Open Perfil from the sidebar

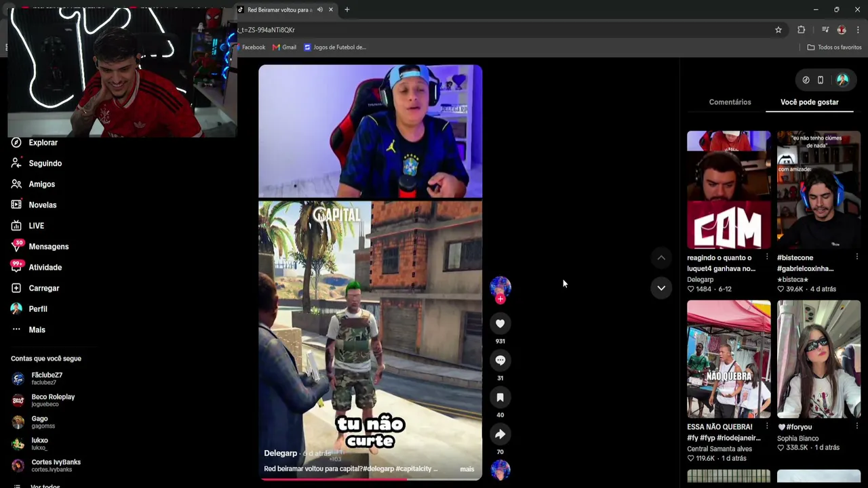point(29,309)
